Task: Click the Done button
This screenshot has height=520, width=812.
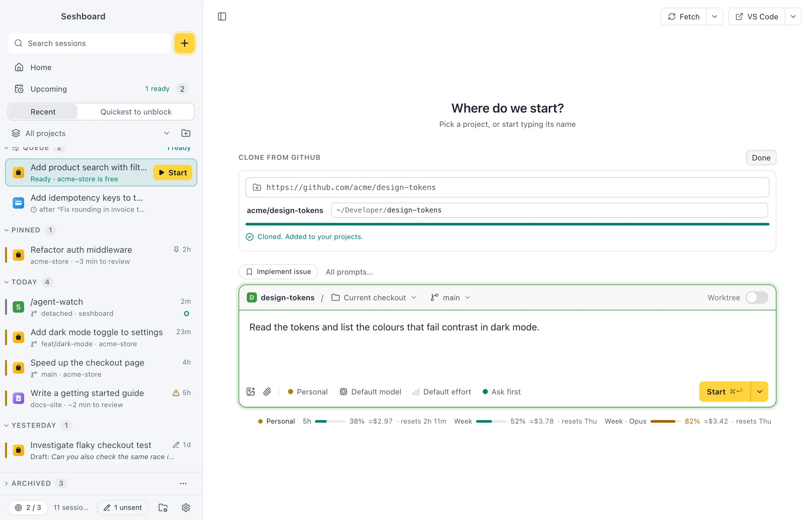Action: tap(761, 158)
